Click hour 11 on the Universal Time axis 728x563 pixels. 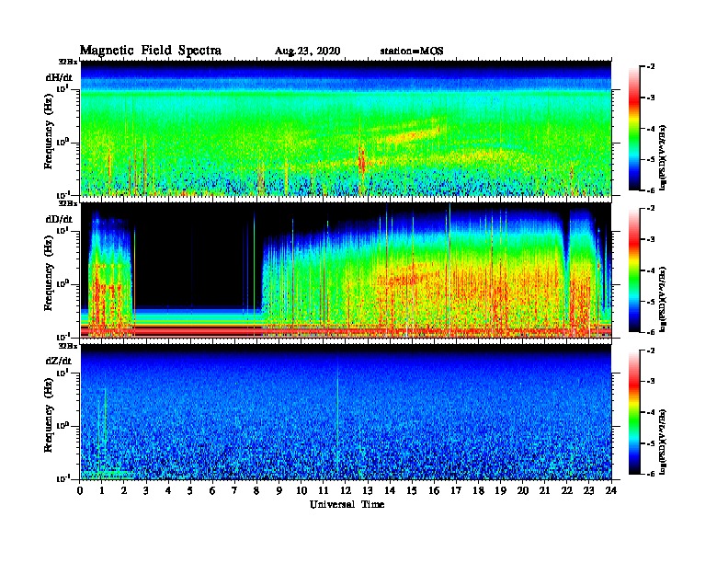[324, 490]
